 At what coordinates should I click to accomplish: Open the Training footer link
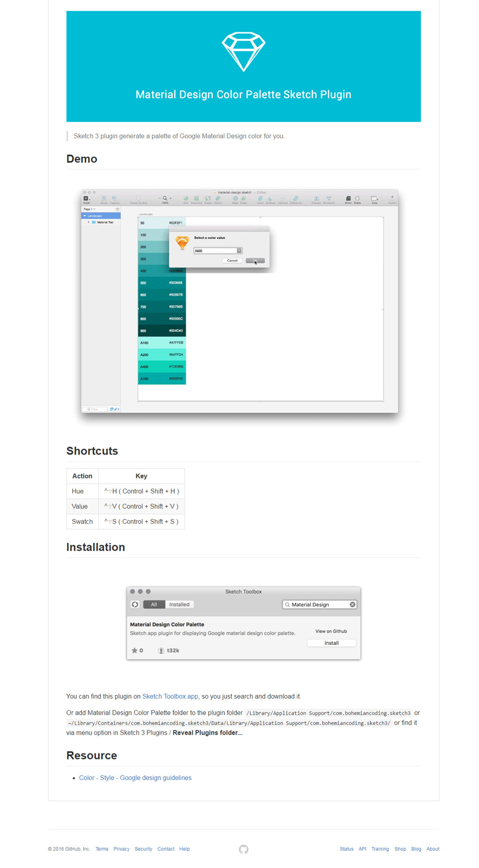pos(380,849)
